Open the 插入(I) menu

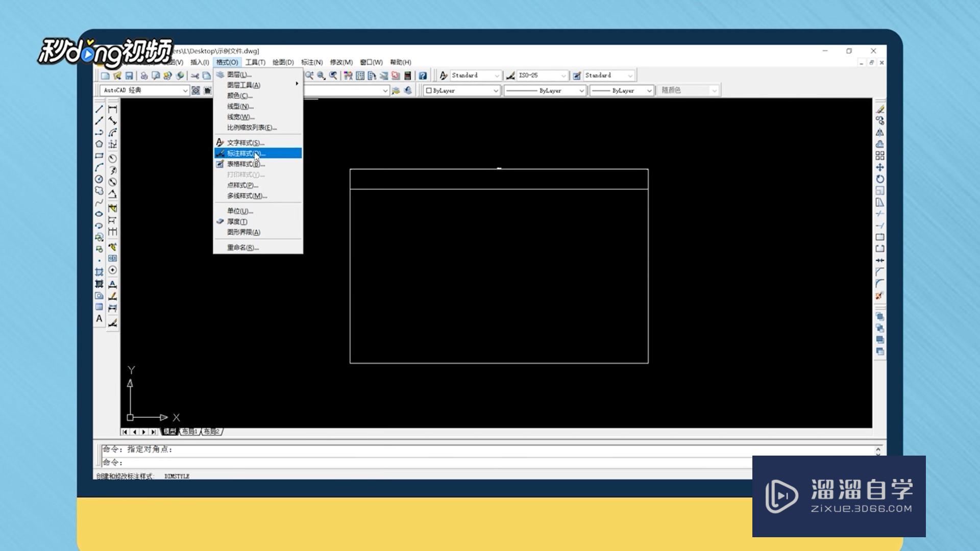200,62
